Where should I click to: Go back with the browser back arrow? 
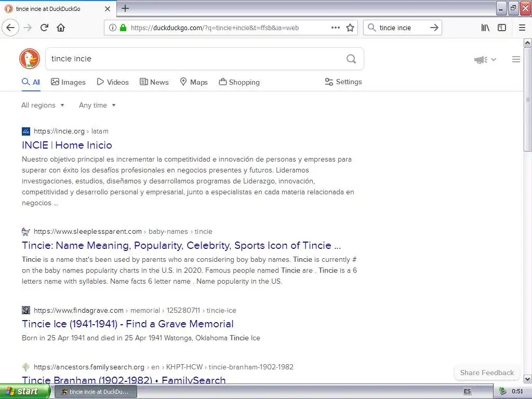pos(10,28)
